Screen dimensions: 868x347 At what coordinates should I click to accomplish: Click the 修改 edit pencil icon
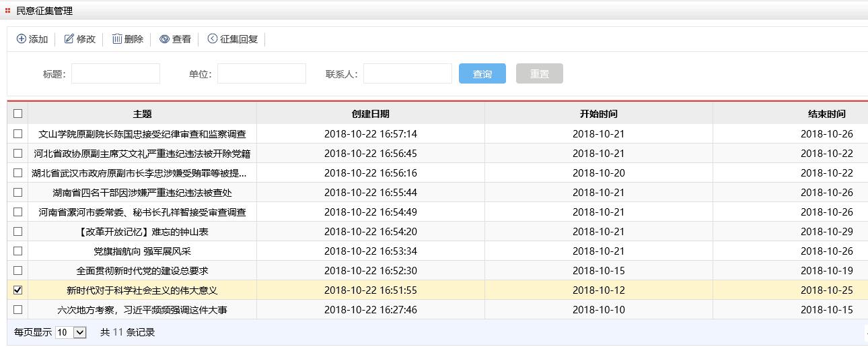[x=69, y=39]
